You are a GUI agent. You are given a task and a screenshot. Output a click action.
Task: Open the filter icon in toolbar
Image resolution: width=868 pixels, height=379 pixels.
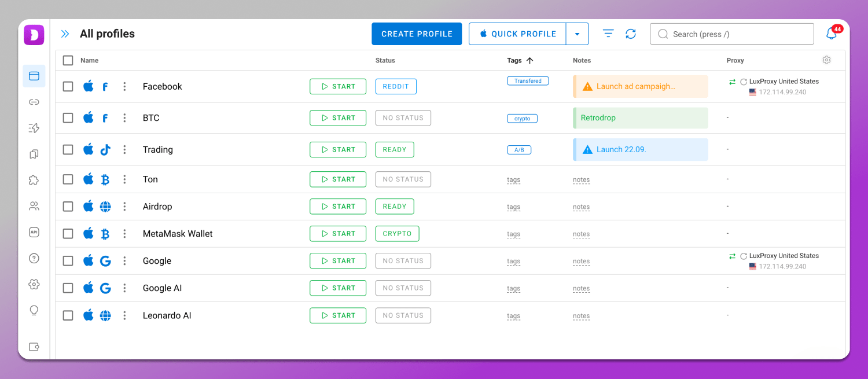click(608, 34)
